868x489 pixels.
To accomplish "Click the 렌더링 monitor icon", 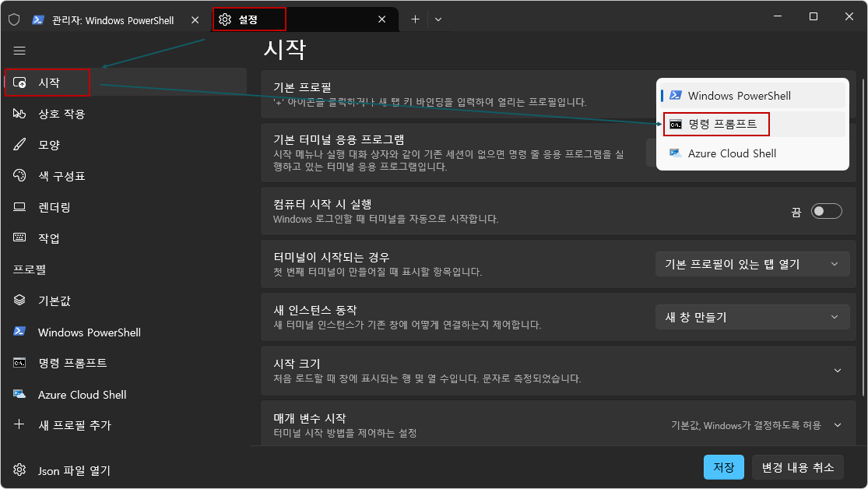I will [x=19, y=207].
